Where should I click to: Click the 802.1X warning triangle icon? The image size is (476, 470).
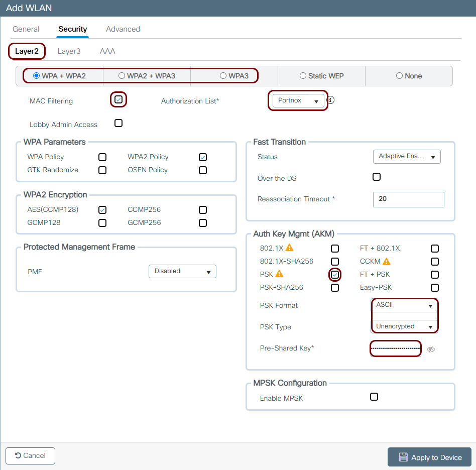(289, 248)
